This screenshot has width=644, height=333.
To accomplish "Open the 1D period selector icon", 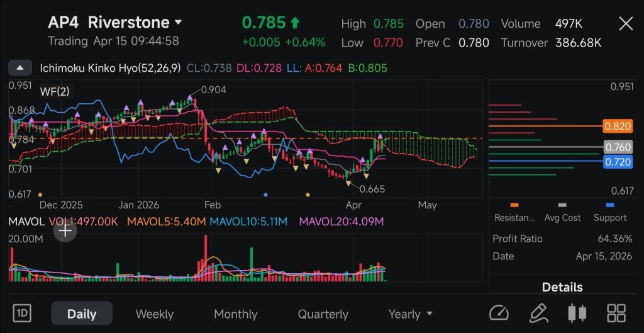I will [x=22, y=313].
